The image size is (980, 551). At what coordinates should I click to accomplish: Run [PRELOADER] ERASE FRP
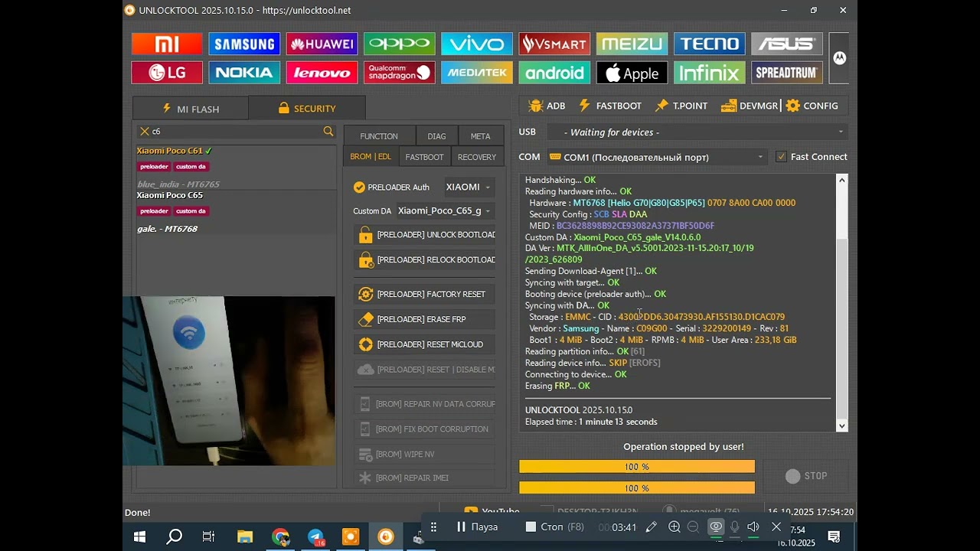[424, 319]
